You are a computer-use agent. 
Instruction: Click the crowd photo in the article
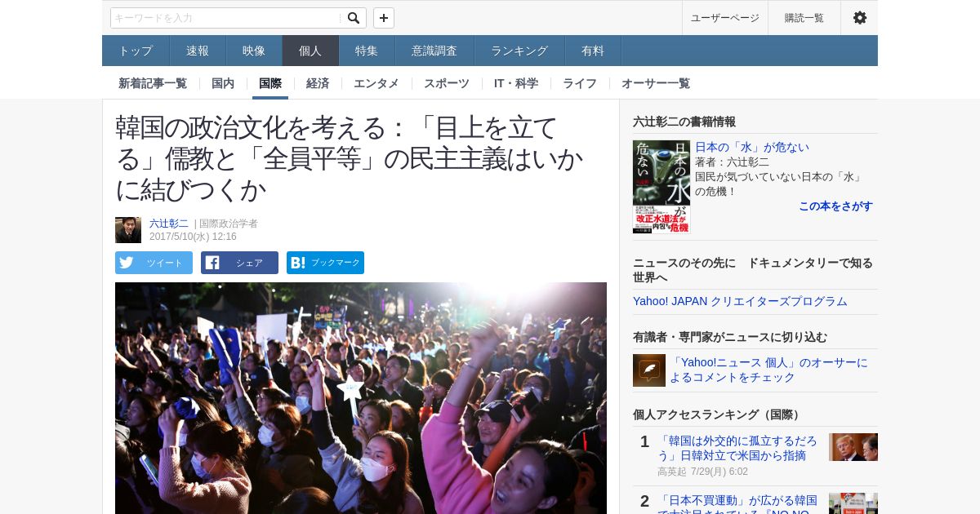coord(361,398)
